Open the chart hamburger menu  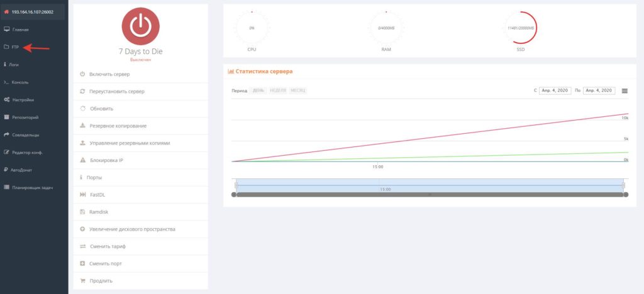(x=625, y=90)
